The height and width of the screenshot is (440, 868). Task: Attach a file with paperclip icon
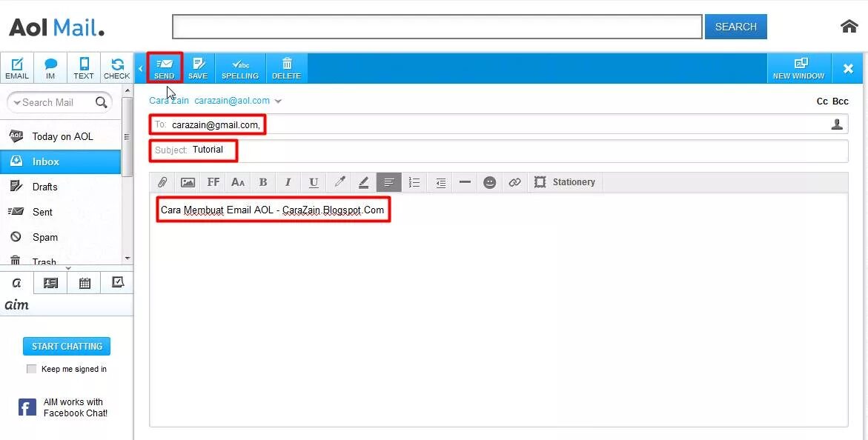162,182
